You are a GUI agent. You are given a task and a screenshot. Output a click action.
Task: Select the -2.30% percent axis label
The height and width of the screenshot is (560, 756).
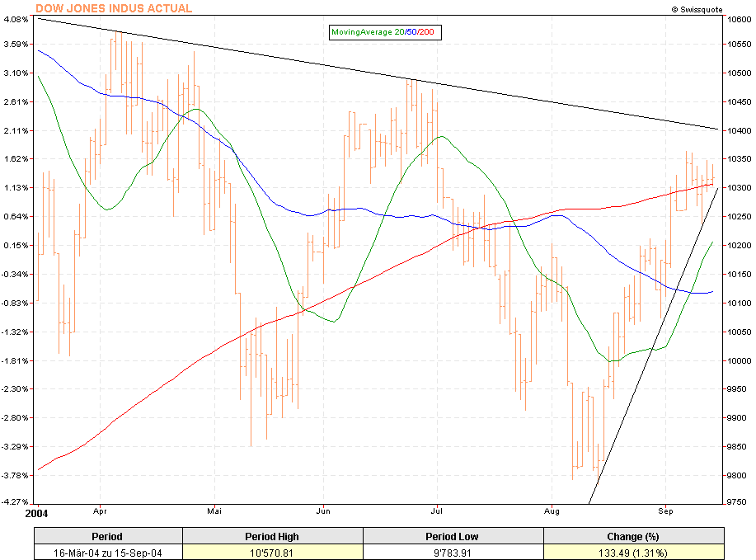15,388
